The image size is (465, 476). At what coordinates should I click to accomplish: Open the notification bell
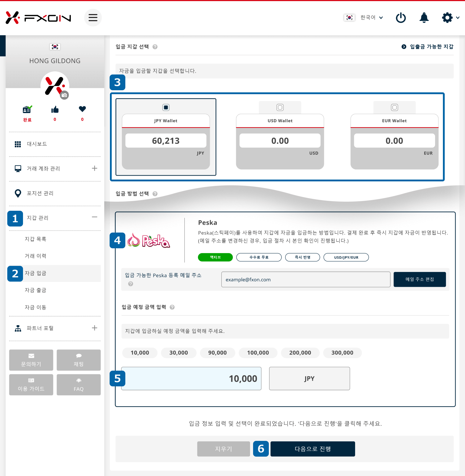point(424,18)
